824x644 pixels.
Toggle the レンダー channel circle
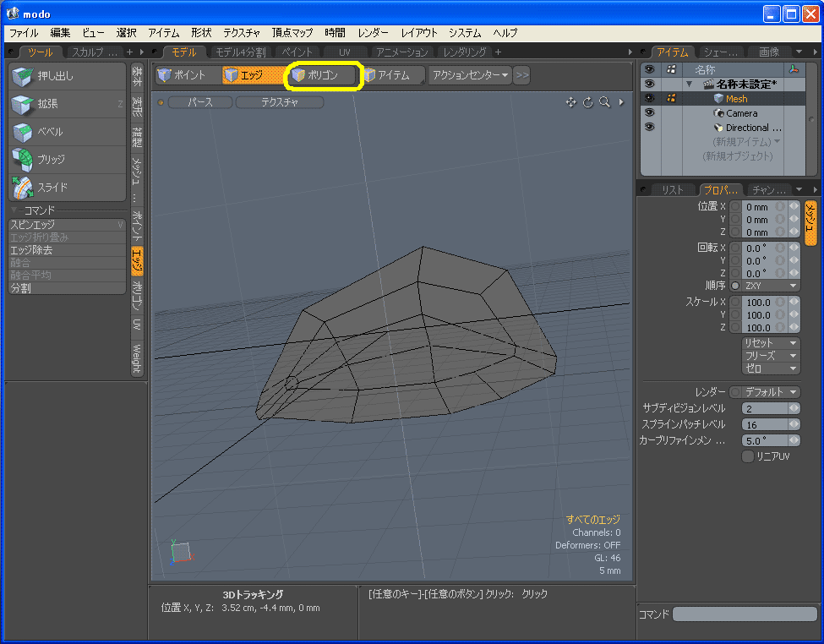click(x=735, y=391)
